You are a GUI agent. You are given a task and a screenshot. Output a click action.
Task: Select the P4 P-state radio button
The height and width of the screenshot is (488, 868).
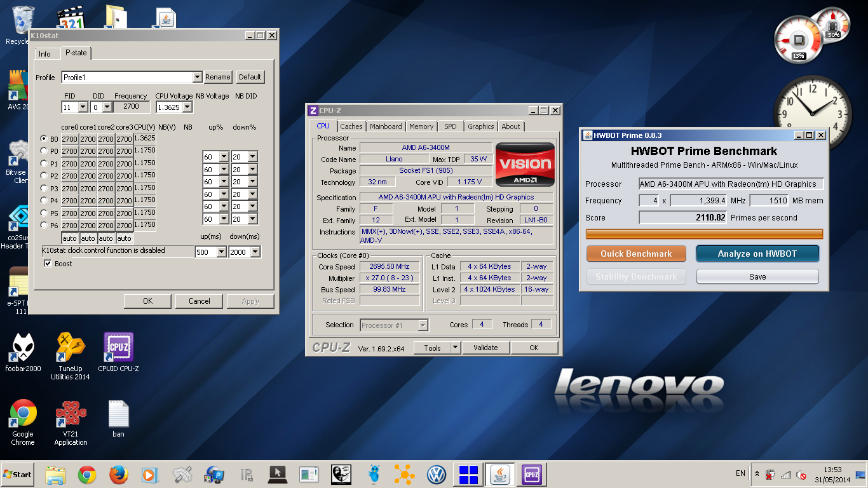pos(44,200)
